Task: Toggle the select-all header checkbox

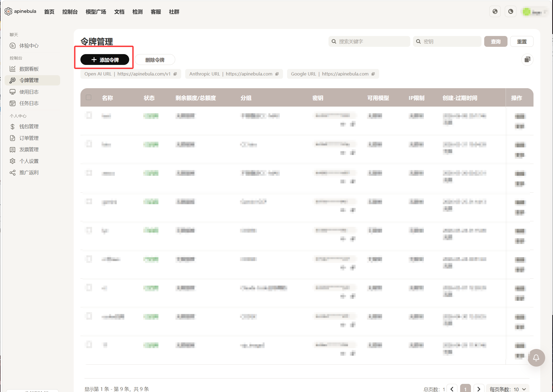Action: (89, 97)
